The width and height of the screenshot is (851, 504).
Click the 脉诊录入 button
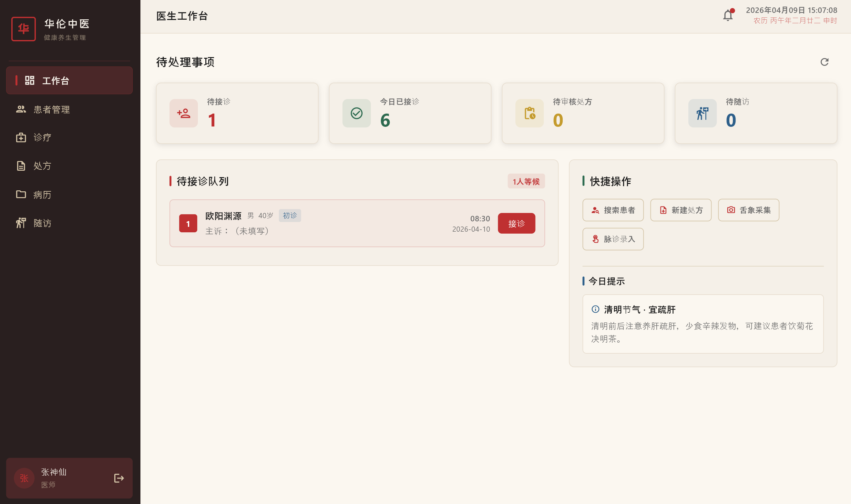point(613,239)
